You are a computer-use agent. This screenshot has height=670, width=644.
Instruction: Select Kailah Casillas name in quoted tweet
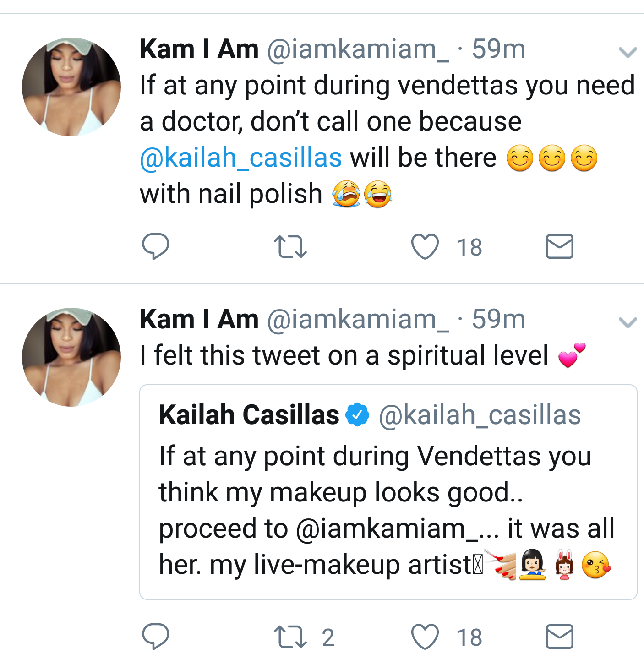(x=249, y=414)
